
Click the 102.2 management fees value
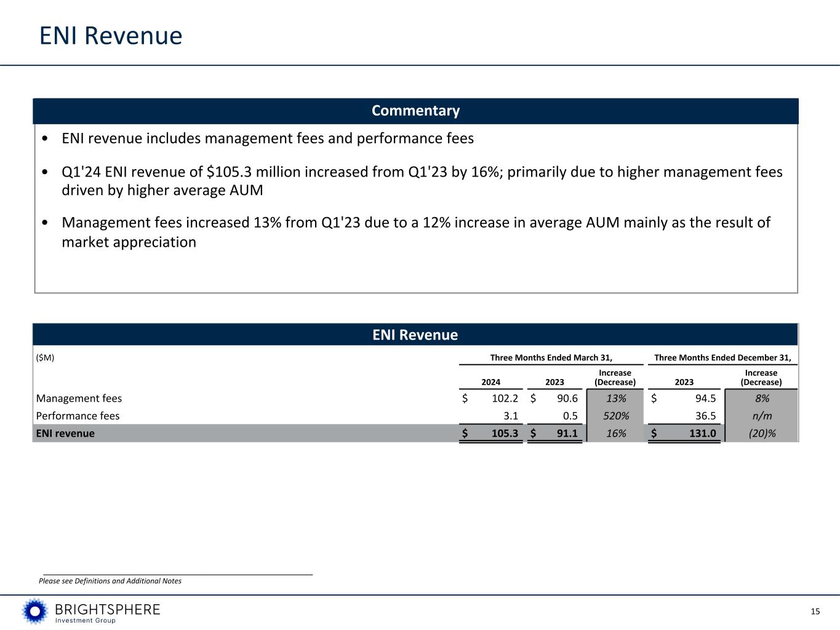pyautogui.click(x=505, y=398)
